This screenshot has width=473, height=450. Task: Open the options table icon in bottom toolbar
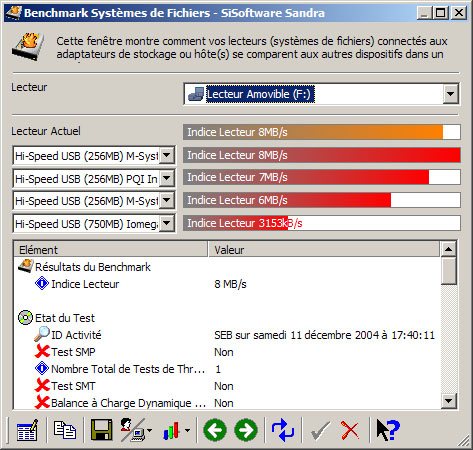point(27,430)
